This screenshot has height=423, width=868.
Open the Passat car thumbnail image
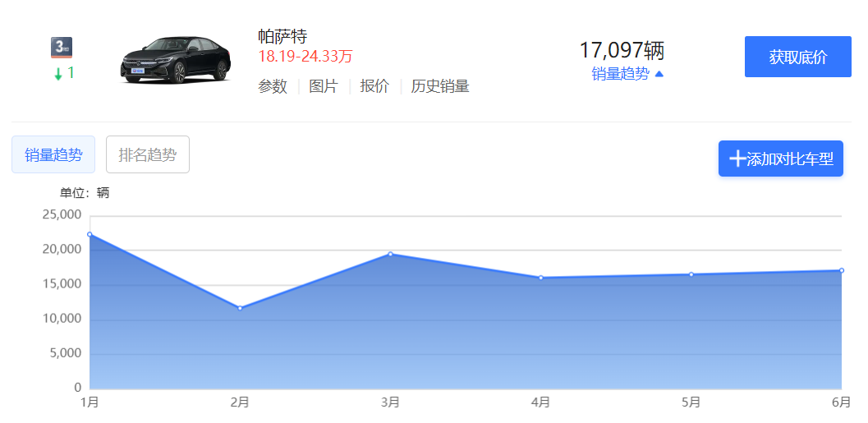pos(176,60)
